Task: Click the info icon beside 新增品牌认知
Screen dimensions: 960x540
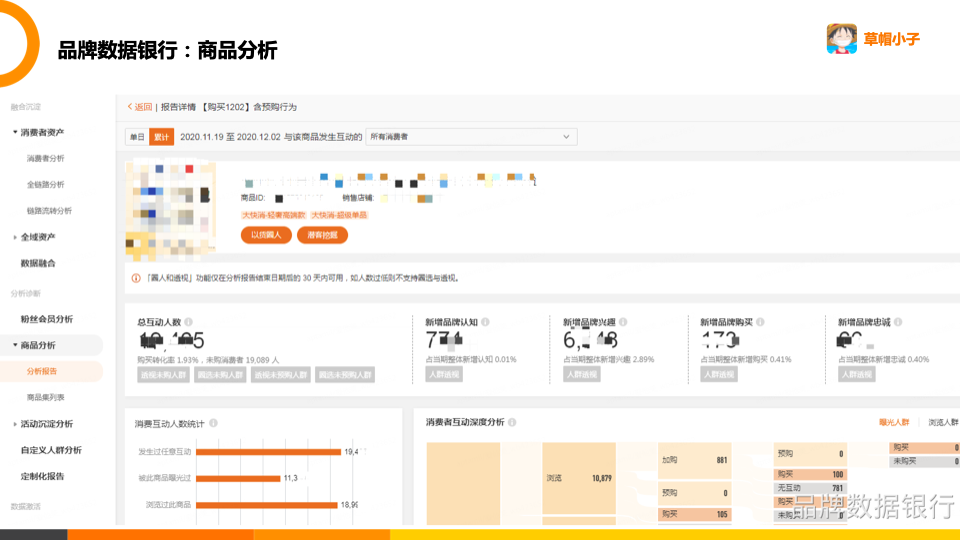Action: point(485,322)
